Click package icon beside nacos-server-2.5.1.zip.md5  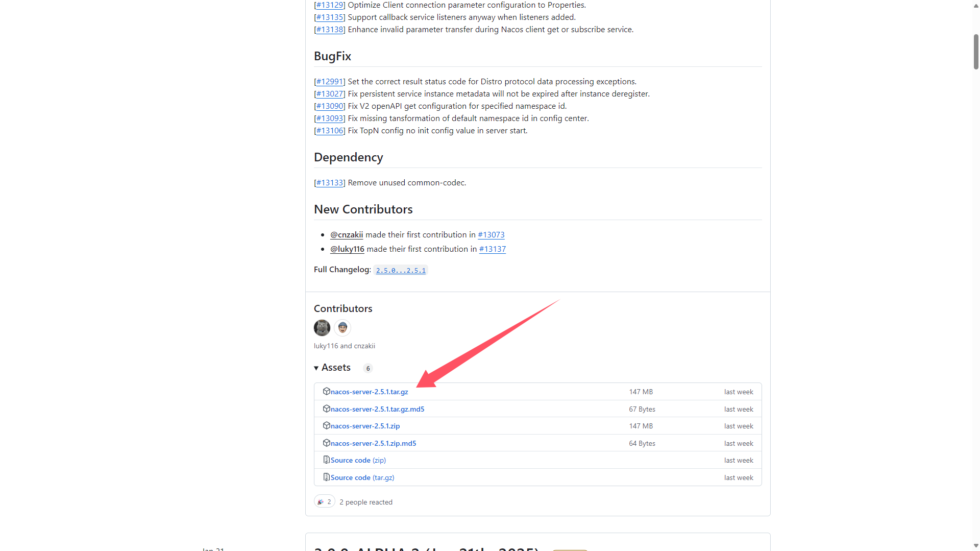326,443
